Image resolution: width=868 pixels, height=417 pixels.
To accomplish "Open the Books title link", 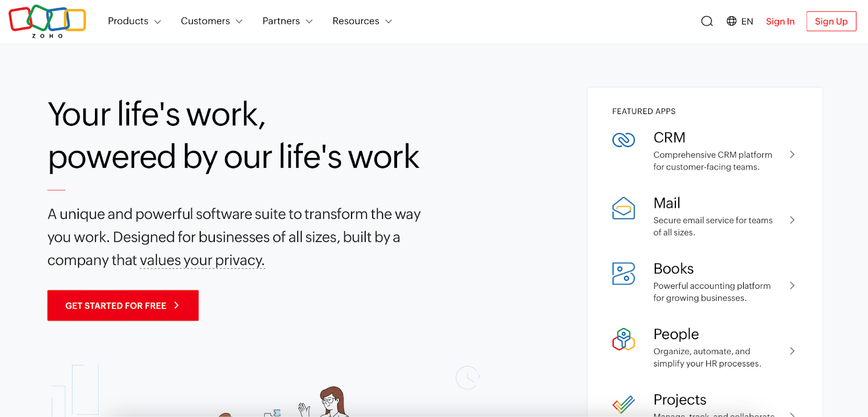I will (674, 269).
